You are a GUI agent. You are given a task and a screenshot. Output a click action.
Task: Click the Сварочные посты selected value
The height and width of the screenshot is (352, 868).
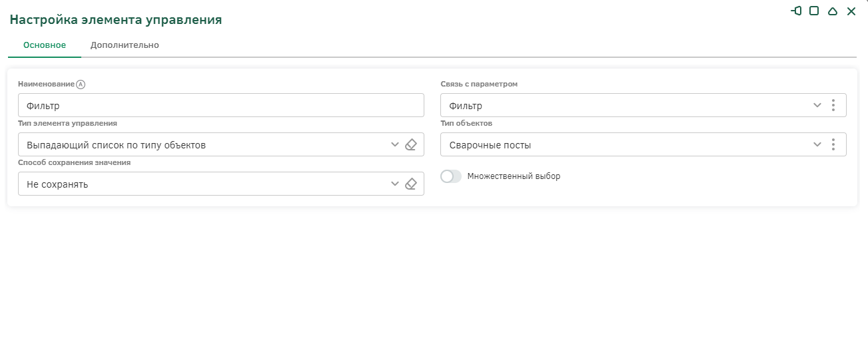490,145
